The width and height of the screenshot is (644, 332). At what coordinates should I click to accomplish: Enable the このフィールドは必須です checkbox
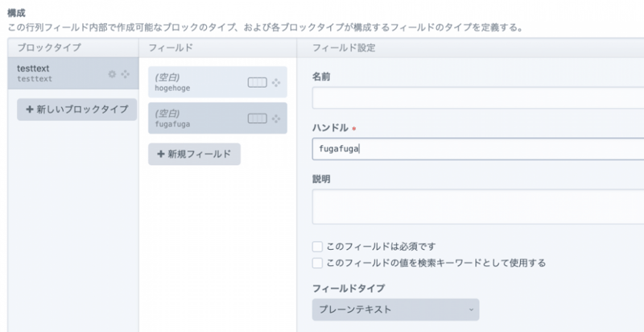pos(317,247)
